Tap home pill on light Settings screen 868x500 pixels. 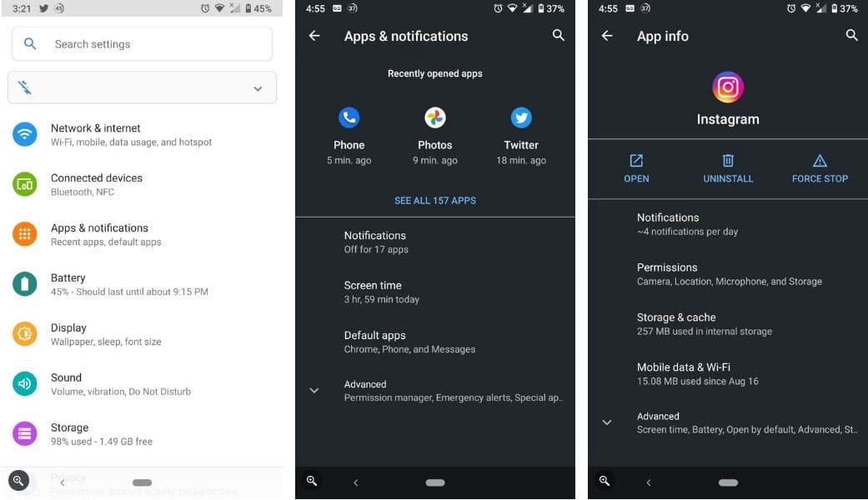143,482
